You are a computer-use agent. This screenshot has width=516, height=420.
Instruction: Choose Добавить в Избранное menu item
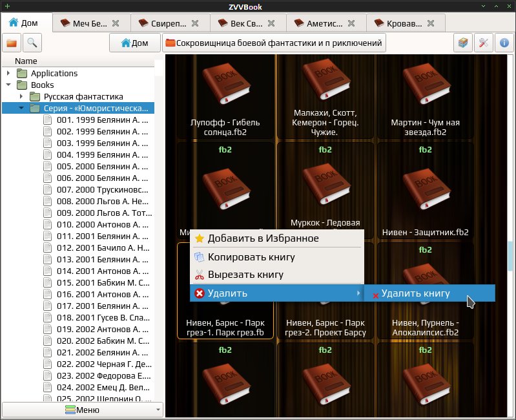pyautogui.click(x=277, y=238)
